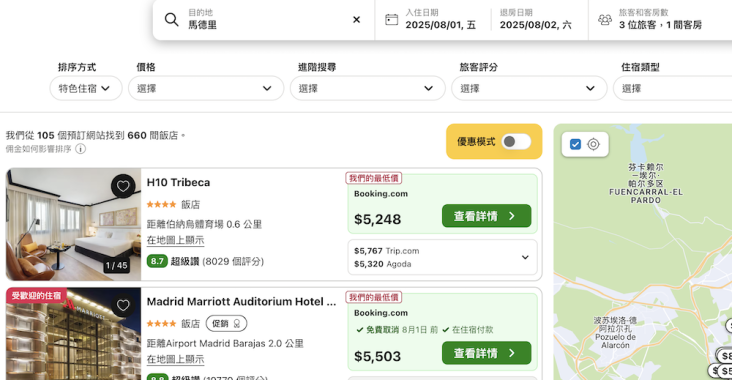
Task: Click 距離伯納烏體育場 0.6 公里 text
Action: click(204, 224)
